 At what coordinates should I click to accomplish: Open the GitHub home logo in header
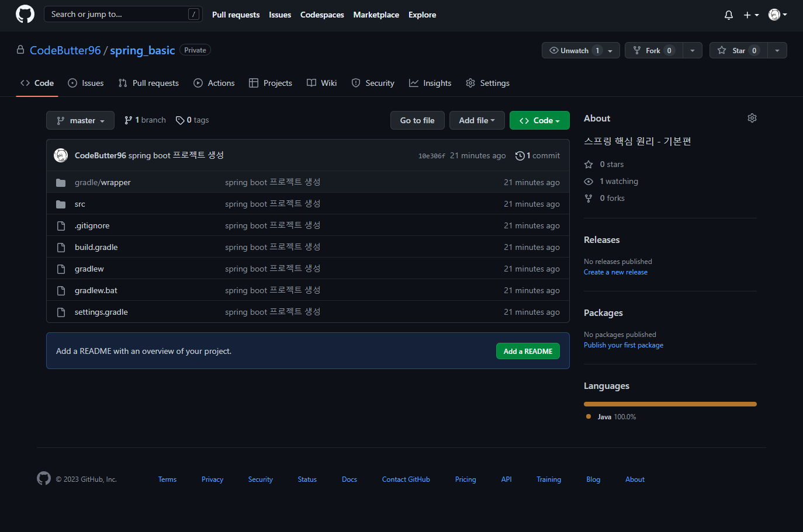coord(25,14)
